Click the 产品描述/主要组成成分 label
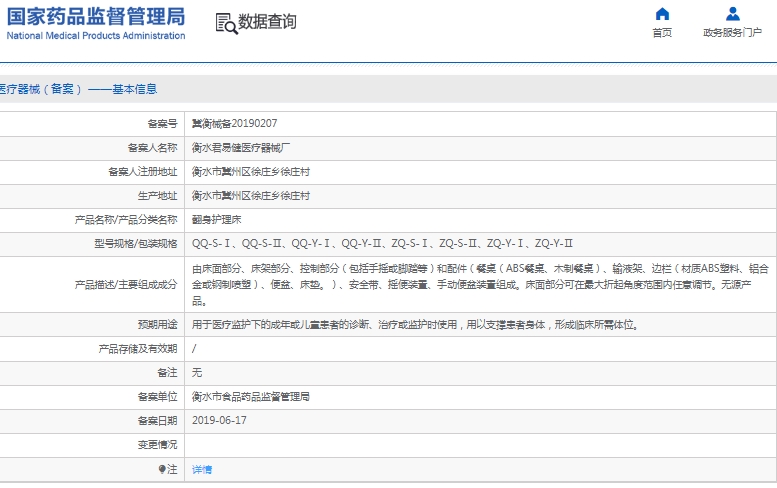777x488 pixels. tap(126, 284)
